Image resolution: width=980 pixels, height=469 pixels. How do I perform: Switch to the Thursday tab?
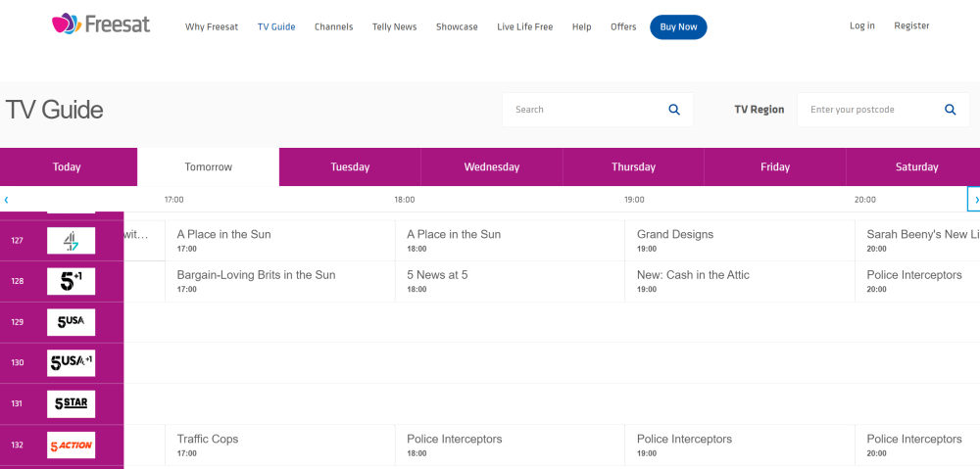pyautogui.click(x=633, y=166)
